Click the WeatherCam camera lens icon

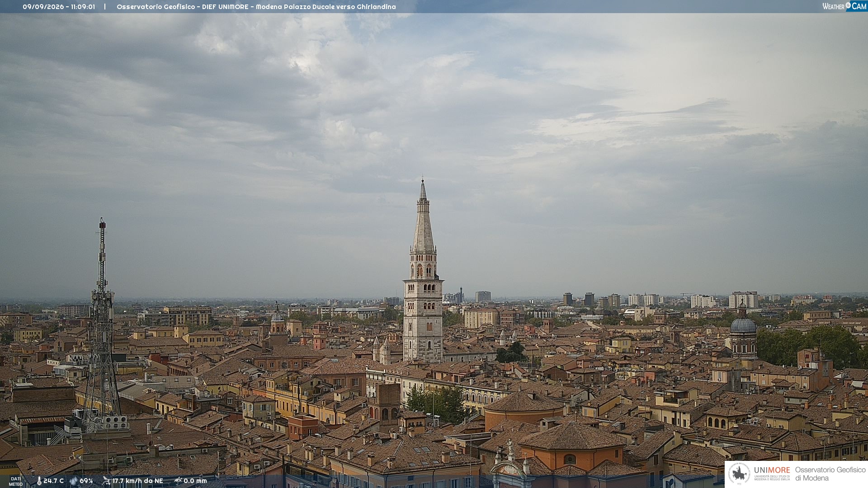848,5
